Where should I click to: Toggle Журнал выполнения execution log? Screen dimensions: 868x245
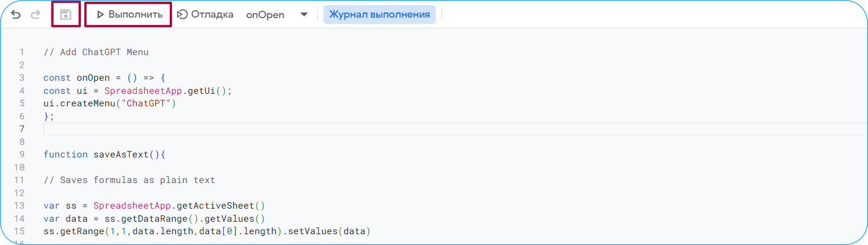tap(379, 15)
